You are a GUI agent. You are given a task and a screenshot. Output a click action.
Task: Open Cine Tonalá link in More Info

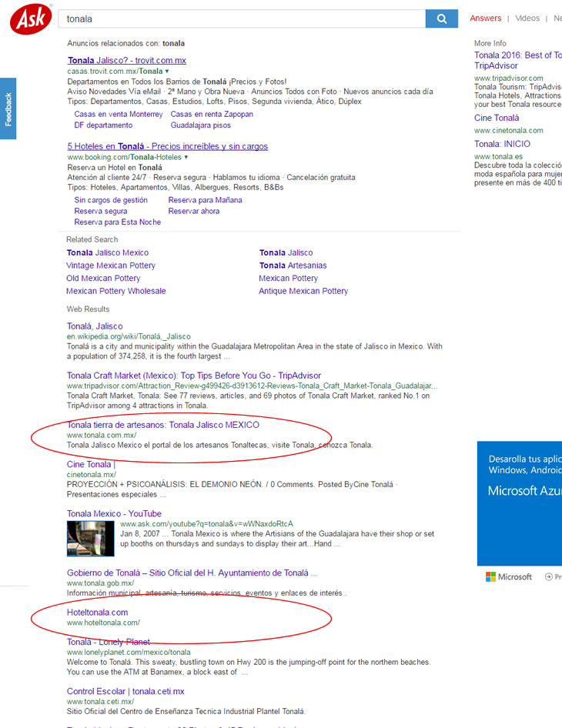pyautogui.click(x=497, y=119)
